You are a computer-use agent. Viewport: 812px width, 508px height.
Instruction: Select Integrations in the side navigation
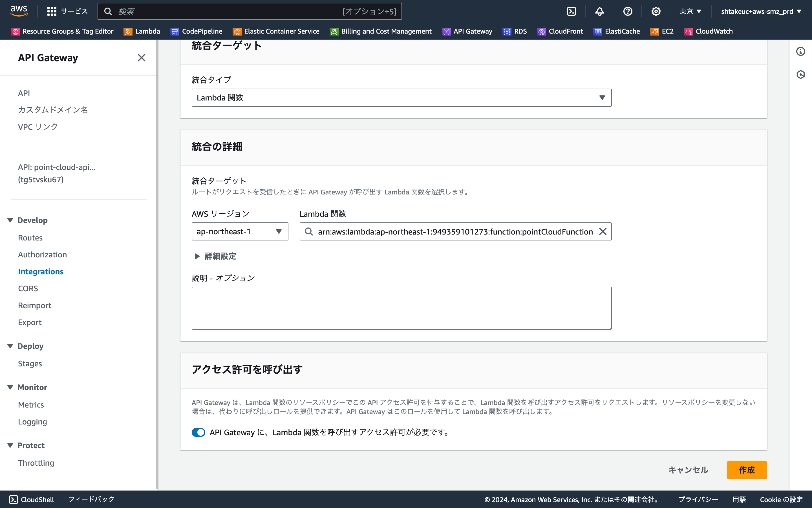pos(41,271)
